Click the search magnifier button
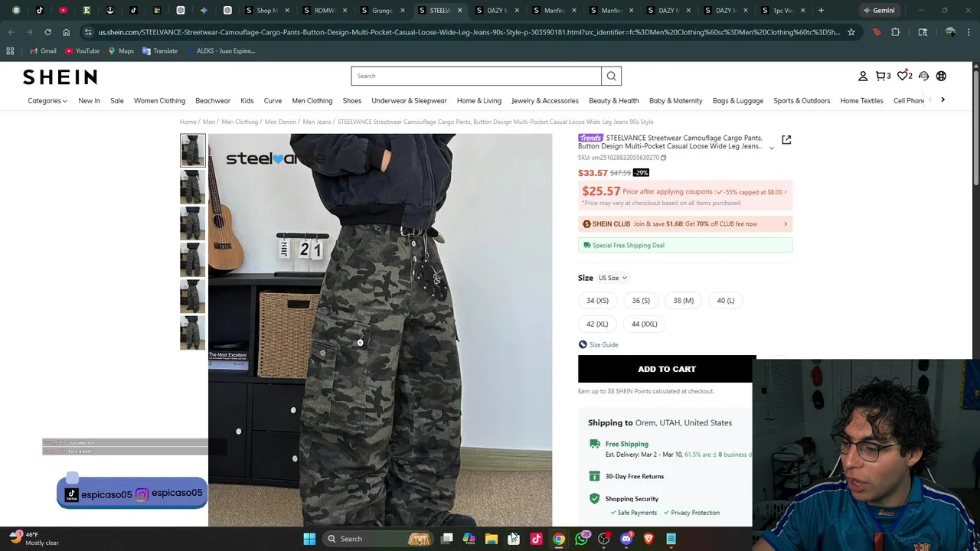 click(x=611, y=76)
